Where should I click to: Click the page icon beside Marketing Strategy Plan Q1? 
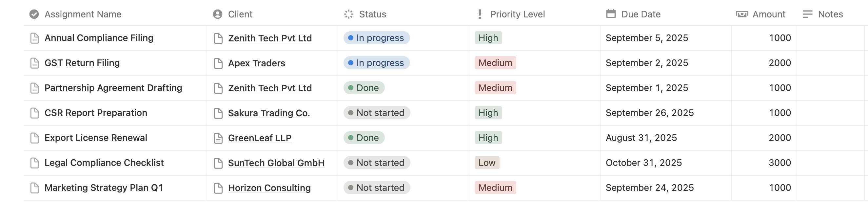point(34,188)
